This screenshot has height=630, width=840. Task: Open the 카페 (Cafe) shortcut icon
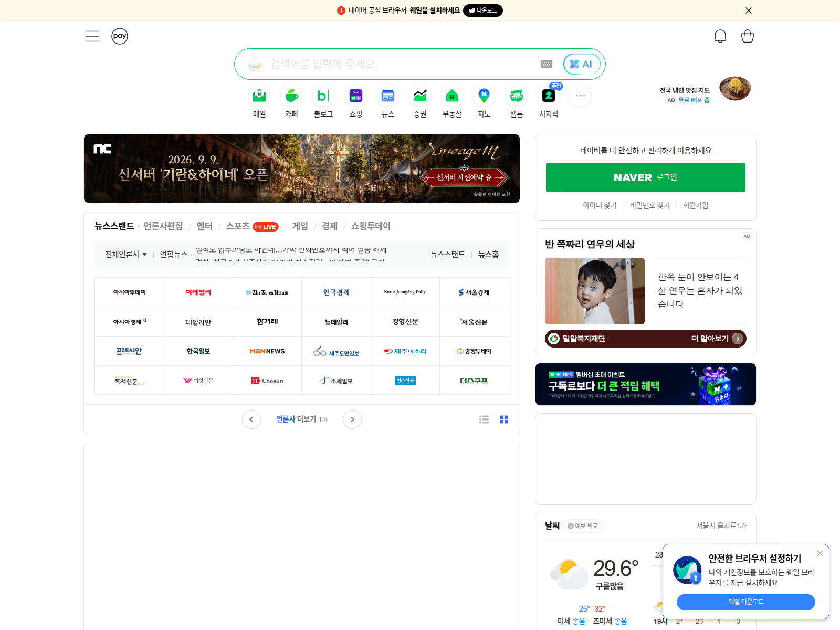tap(291, 96)
